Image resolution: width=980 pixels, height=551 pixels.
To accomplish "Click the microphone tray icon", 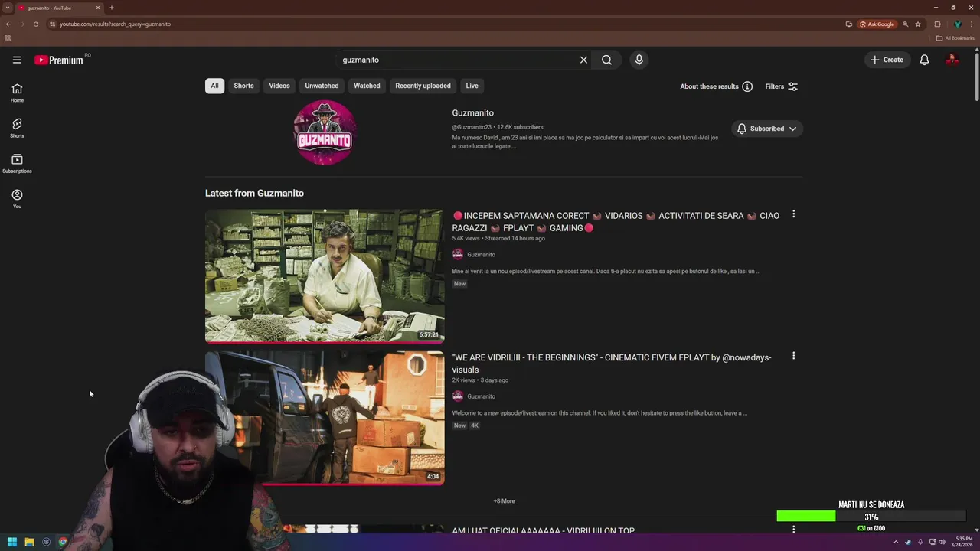I will 920,542.
